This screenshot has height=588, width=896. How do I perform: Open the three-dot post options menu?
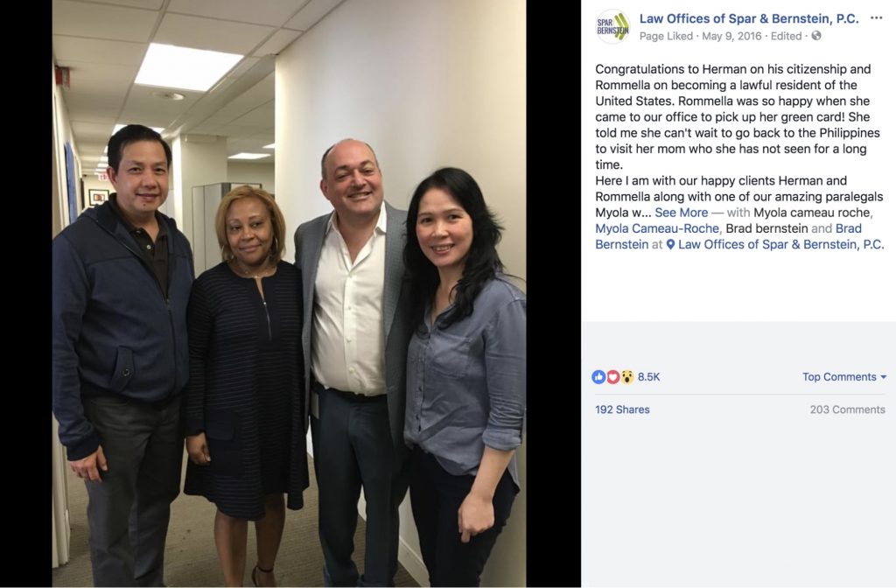876,18
